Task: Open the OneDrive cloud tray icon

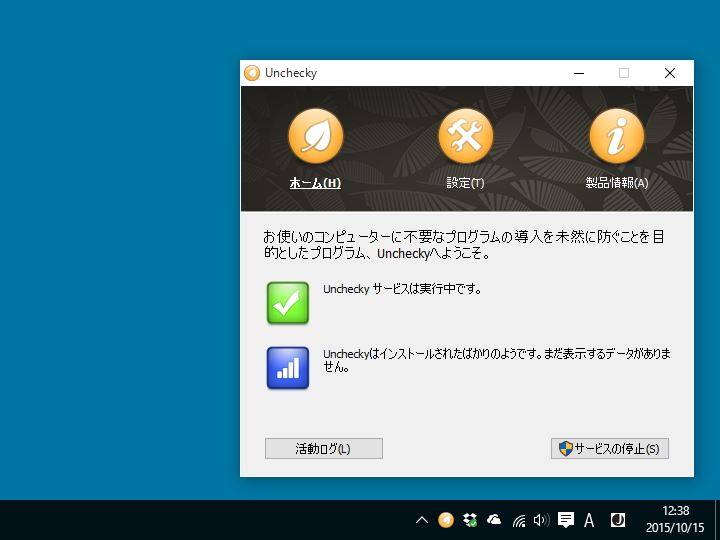Action: pyautogui.click(x=494, y=520)
